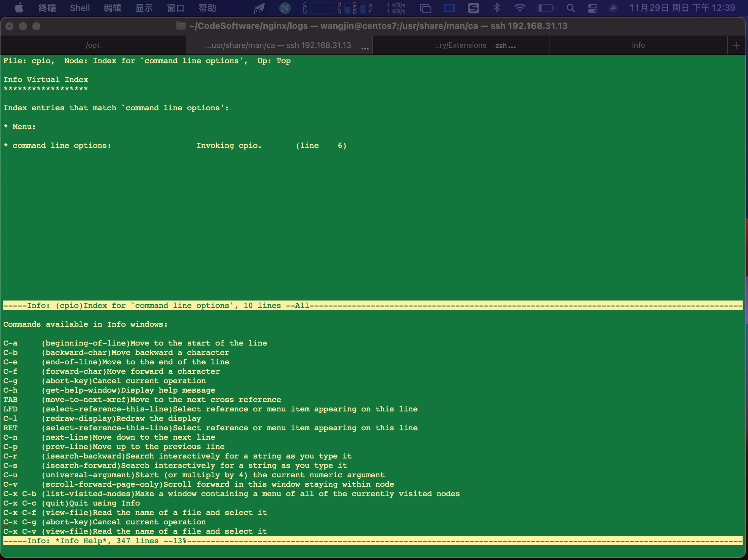Open the 窗口 menu
This screenshot has width=748, height=560.
pos(176,8)
